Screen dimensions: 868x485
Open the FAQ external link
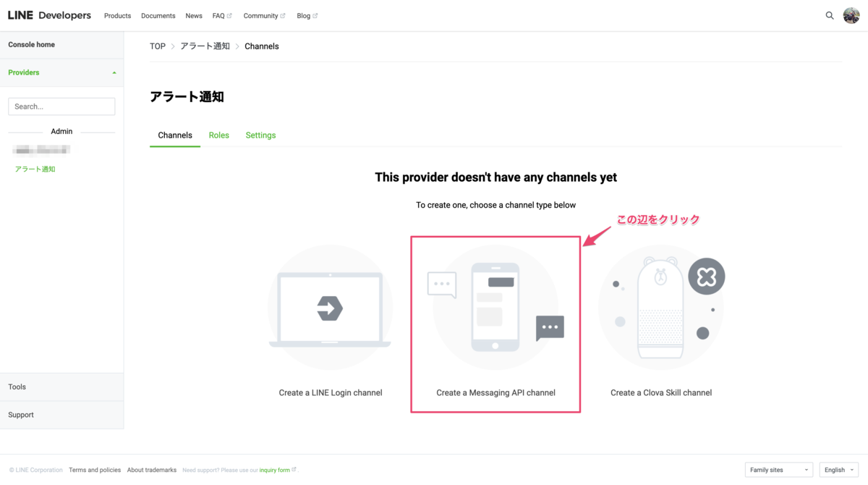(222, 16)
